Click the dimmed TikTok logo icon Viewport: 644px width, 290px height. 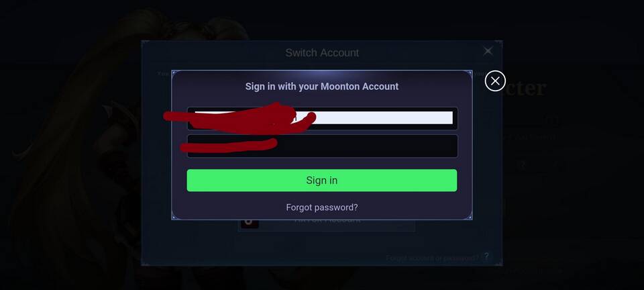coord(249,223)
